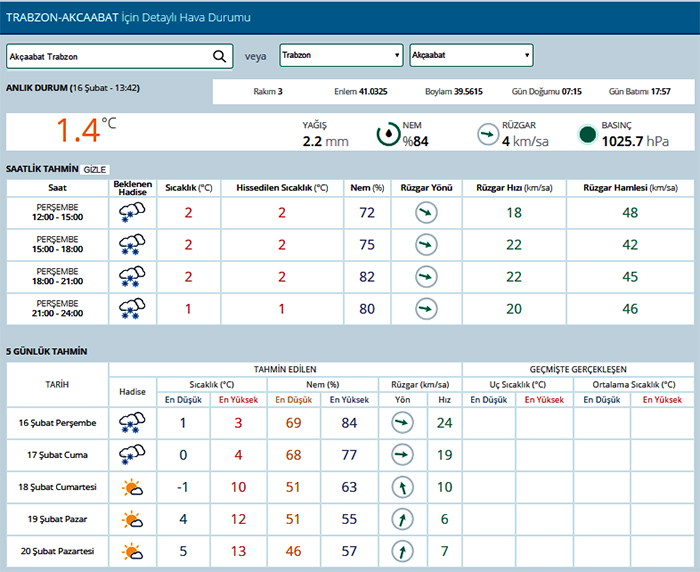Screen dimensions: 700x572
Task: Click the search magnifier icon
Action: click(x=220, y=56)
